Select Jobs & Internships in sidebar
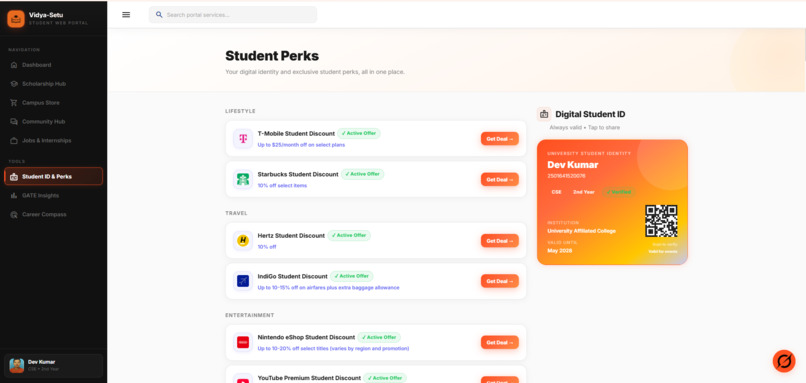 point(53,140)
